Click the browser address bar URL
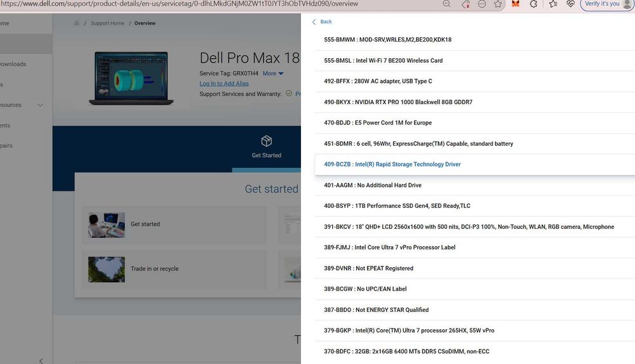Viewport: 635px width, 364px height. 180,4
